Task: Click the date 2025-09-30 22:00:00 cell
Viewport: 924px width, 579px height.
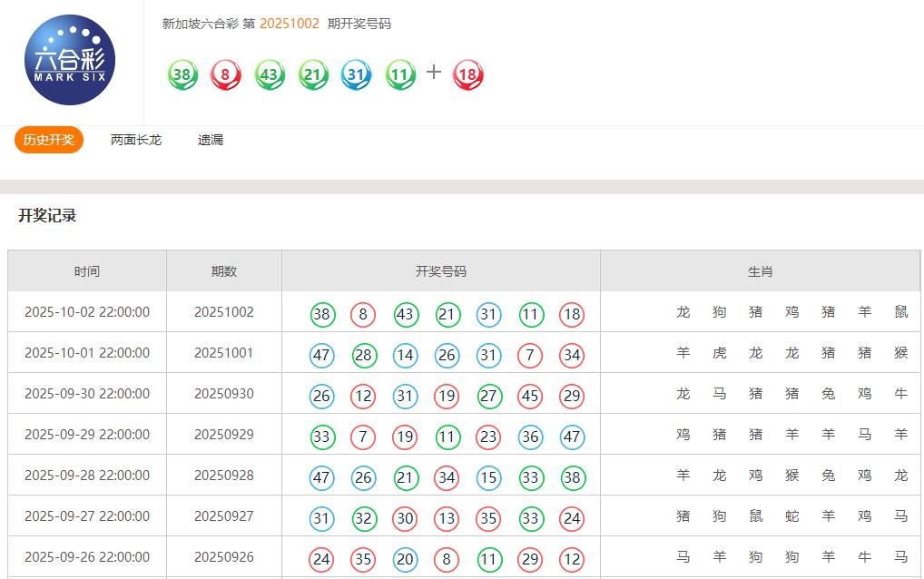Action: (87, 394)
